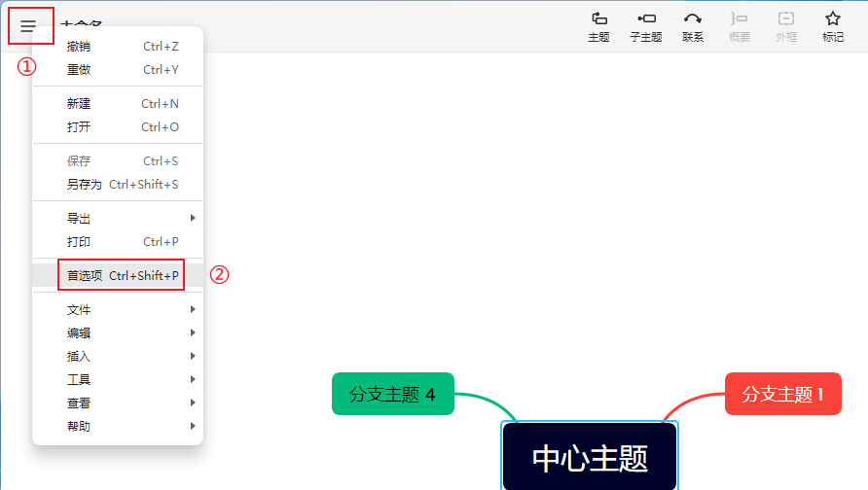This screenshot has height=490, width=868.
Task: Select 打印 print menu entry
Action: point(118,242)
